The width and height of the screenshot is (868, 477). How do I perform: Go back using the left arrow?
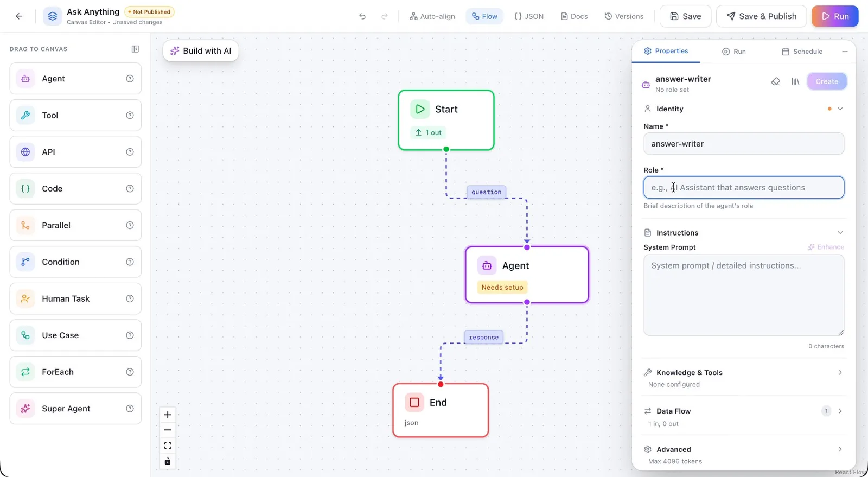pos(19,16)
